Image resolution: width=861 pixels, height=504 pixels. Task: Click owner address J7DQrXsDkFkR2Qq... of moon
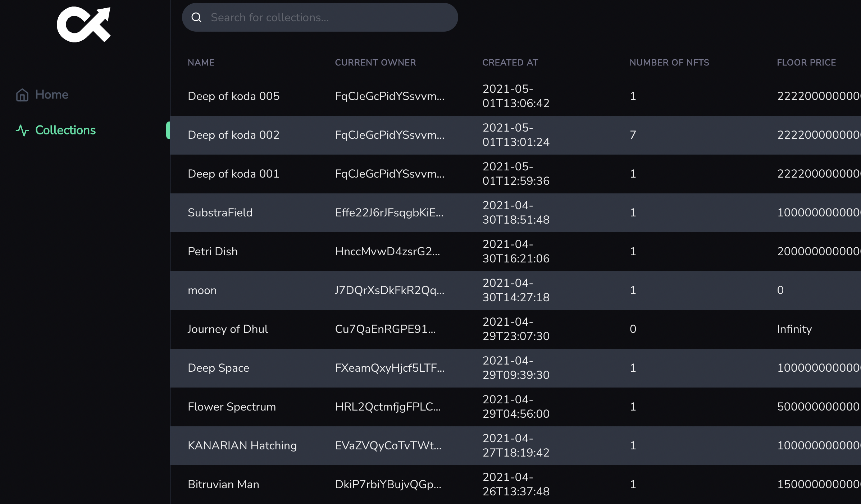(x=389, y=290)
